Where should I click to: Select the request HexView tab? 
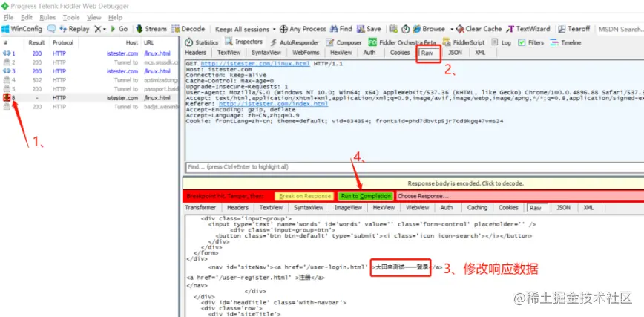(x=341, y=53)
